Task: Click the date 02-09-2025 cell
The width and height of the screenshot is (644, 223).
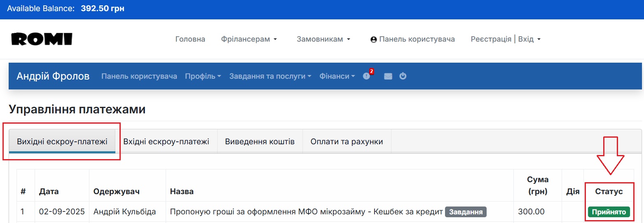Action: pyautogui.click(x=62, y=212)
